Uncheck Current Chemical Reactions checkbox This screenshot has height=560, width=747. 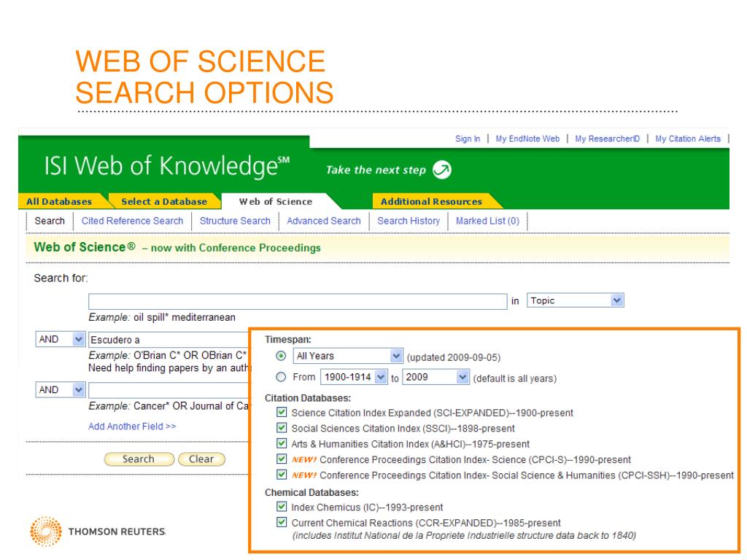point(282,522)
